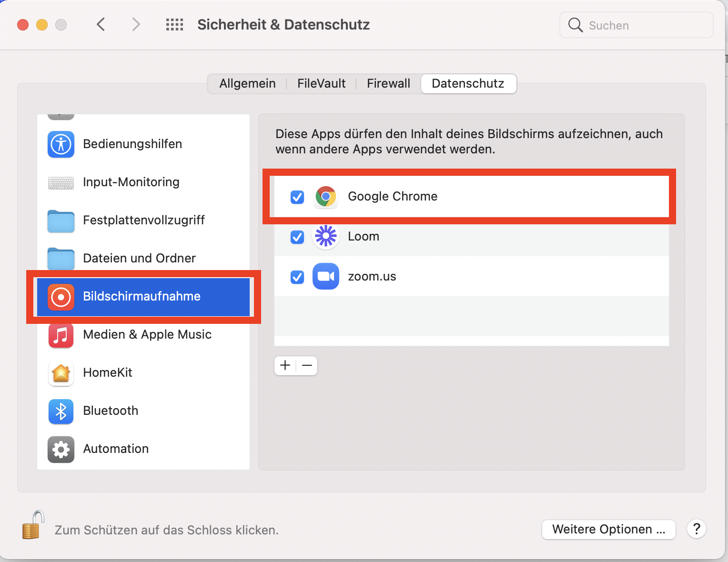The width and height of the screenshot is (728, 562).
Task: Click the Input-Monitoring keyboard icon
Action: click(x=61, y=182)
